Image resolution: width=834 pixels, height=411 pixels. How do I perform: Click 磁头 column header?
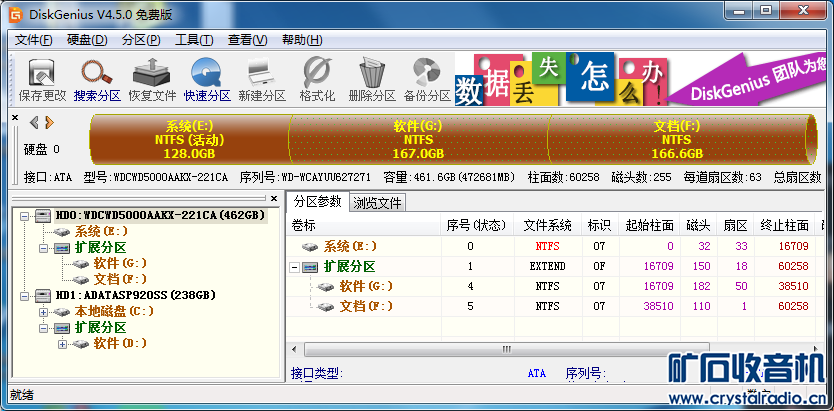coord(698,225)
